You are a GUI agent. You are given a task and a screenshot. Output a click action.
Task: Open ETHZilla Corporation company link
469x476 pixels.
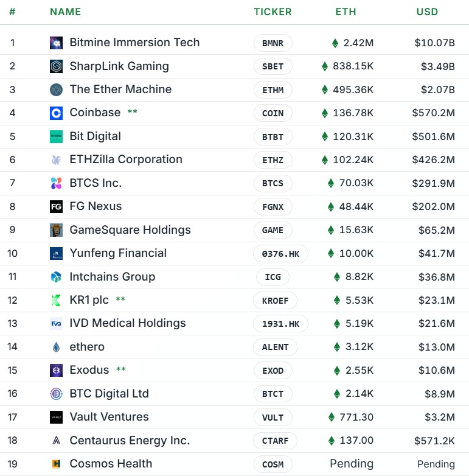tap(126, 159)
